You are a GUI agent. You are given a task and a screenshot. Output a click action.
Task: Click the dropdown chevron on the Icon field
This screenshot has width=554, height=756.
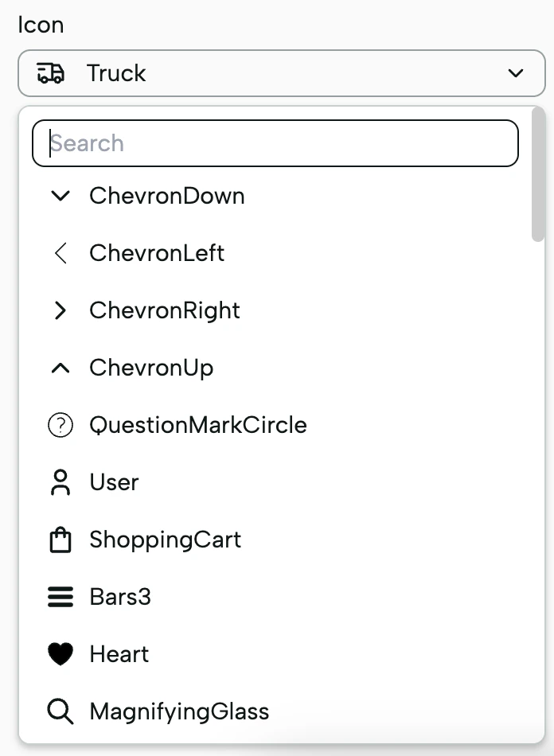click(x=517, y=72)
